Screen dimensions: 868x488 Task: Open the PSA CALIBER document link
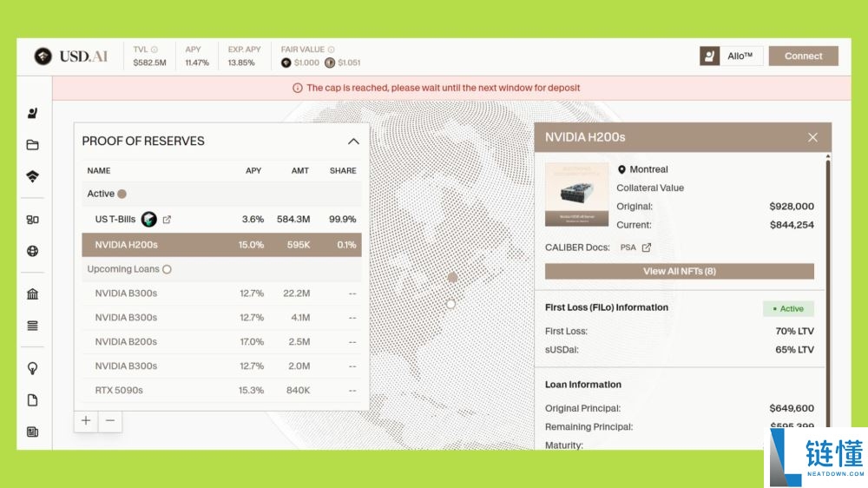pyautogui.click(x=635, y=248)
